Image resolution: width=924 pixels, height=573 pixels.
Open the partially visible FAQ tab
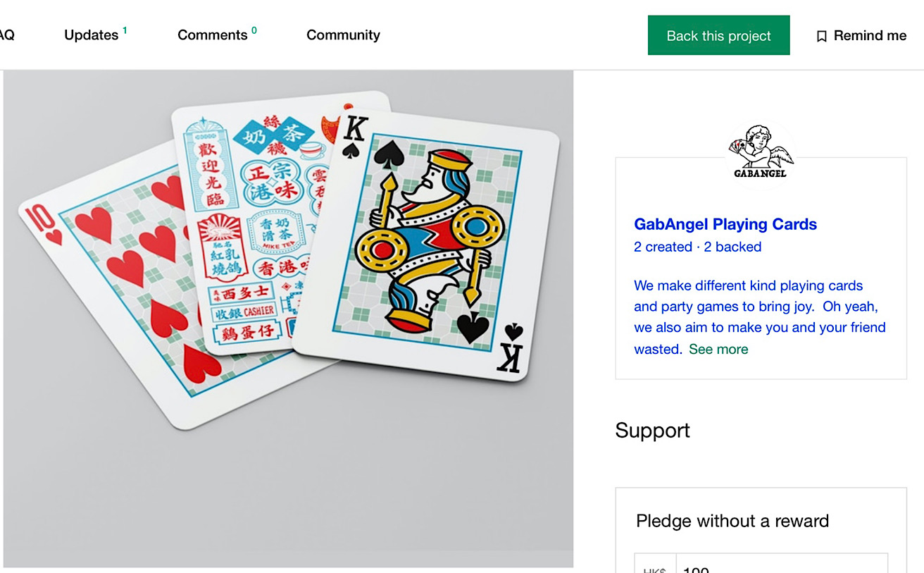click(x=7, y=35)
